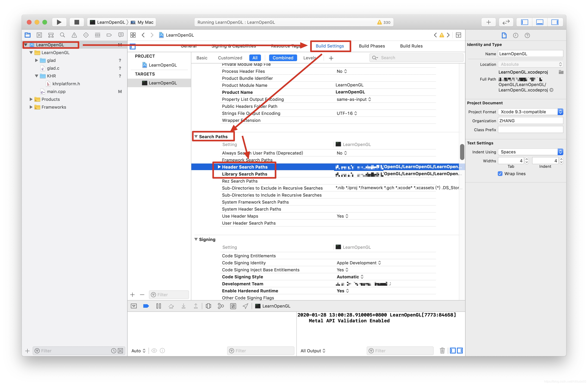Click the code review arrows icon
The image size is (588, 385).
coord(506,22)
